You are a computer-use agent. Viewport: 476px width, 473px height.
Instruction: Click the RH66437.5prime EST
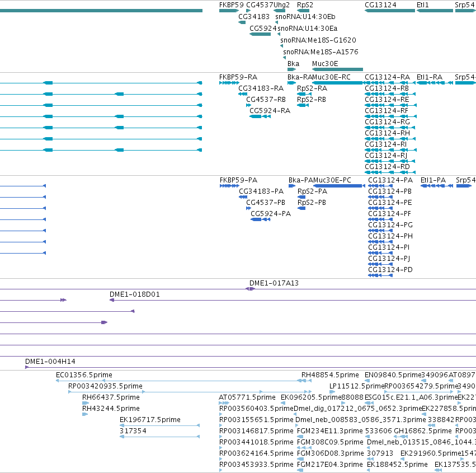86,403
